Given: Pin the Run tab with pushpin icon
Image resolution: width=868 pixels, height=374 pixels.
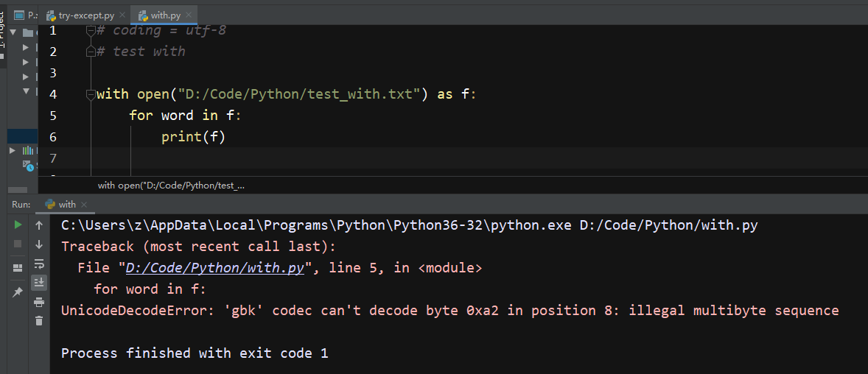Looking at the screenshot, I should 18,292.
